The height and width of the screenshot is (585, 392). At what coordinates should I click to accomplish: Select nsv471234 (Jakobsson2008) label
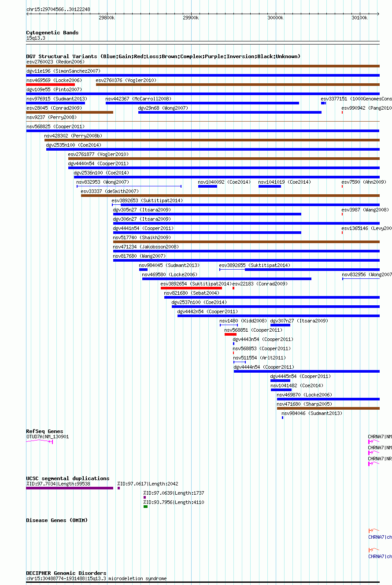pos(146,247)
